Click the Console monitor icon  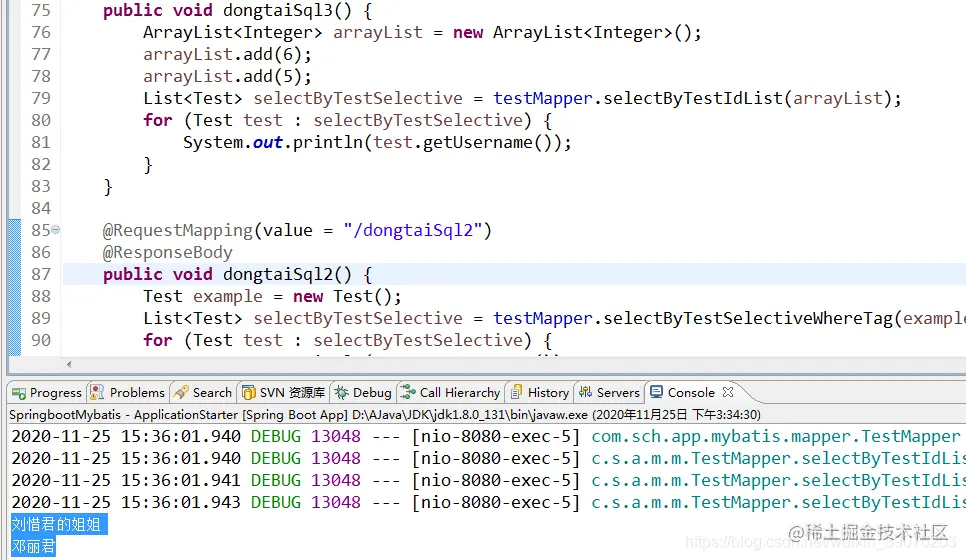pos(657,392)
